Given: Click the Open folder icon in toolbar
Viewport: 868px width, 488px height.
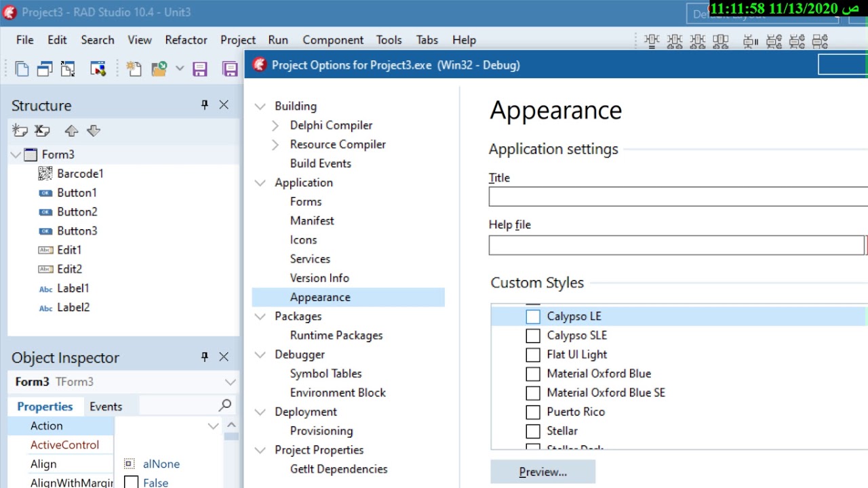Looking at the screenshot, I should [159, 68].
